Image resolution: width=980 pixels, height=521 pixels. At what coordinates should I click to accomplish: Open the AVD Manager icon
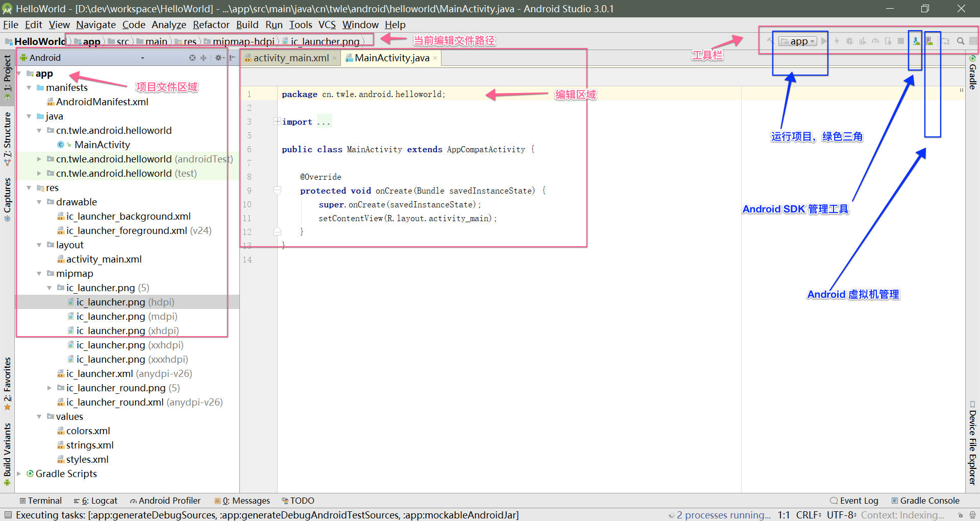(929, 41)
